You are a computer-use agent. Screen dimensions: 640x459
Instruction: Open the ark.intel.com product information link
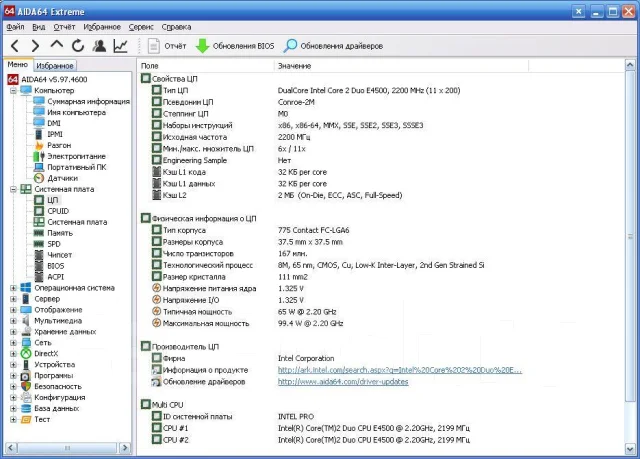400,370
